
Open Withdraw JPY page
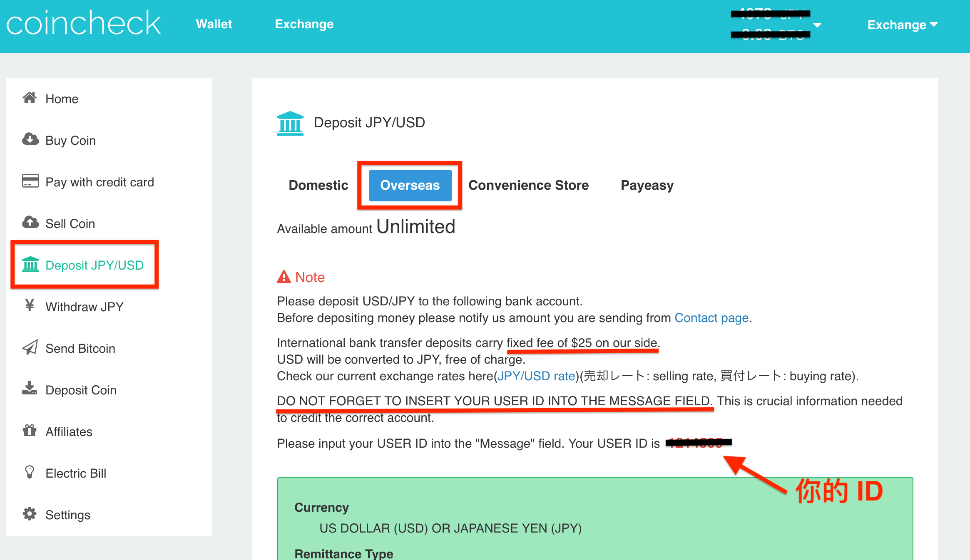84,307
